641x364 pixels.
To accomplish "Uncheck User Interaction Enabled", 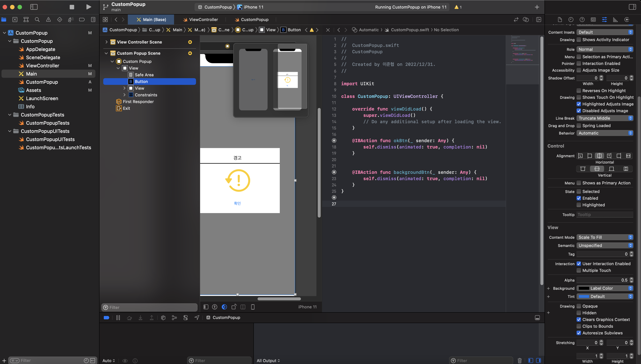I will (x=579, y=264).
